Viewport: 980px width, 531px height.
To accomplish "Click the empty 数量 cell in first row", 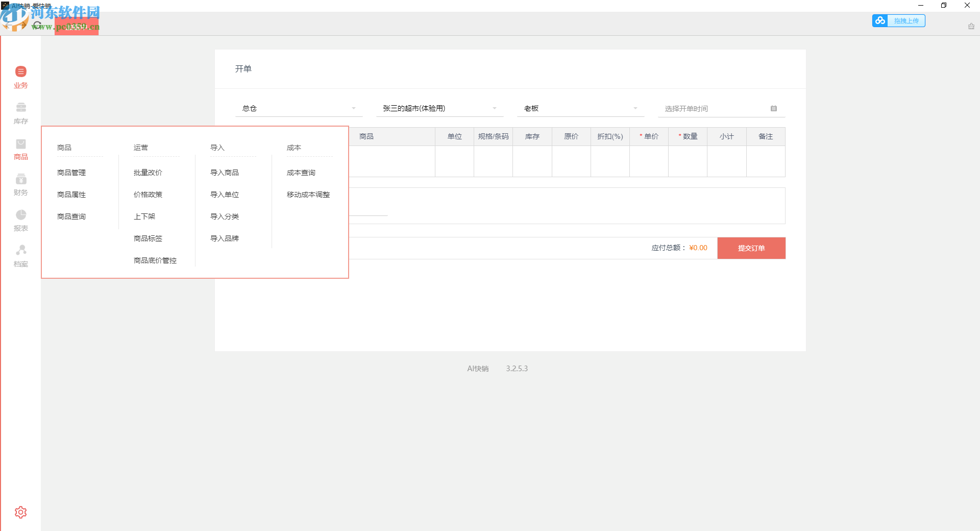I will point(688,161).
